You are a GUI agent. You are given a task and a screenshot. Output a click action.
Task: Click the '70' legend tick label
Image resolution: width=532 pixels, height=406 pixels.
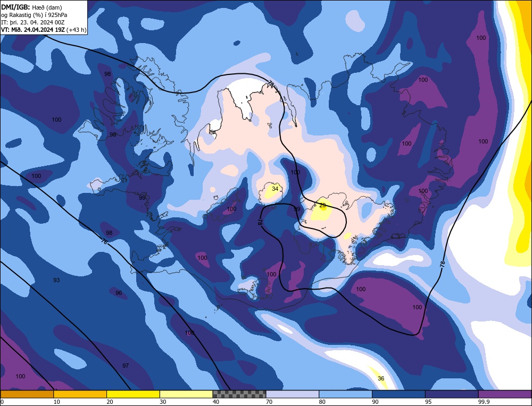coord(269,402)
